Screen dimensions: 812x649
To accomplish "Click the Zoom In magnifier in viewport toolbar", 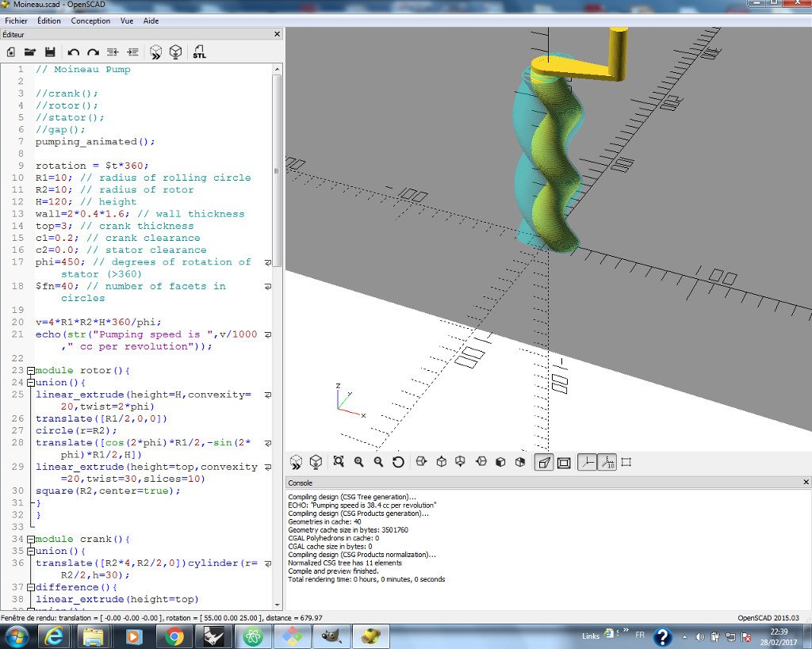I will [358, 462].
